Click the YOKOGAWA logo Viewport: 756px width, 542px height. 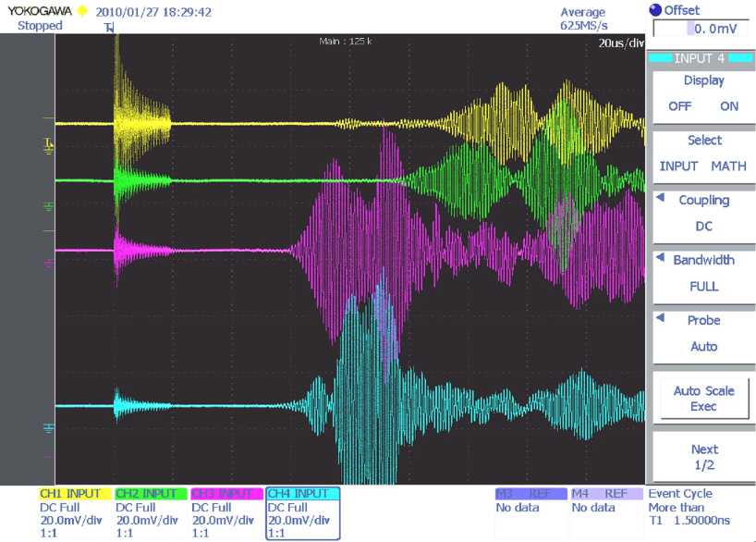coord(40,10)
